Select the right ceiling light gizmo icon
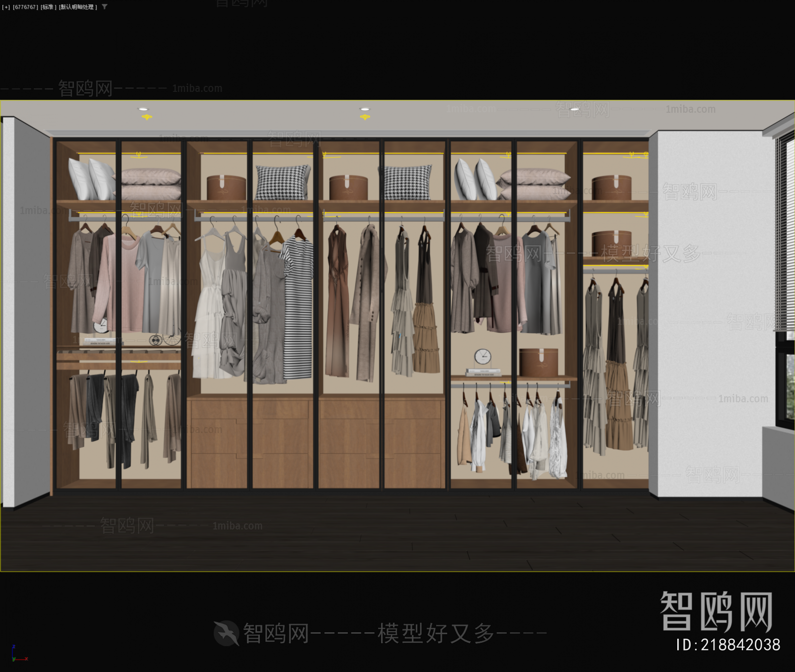Image resolution: width=795 pixels, height=672 pixels. [x=366, y=116]
